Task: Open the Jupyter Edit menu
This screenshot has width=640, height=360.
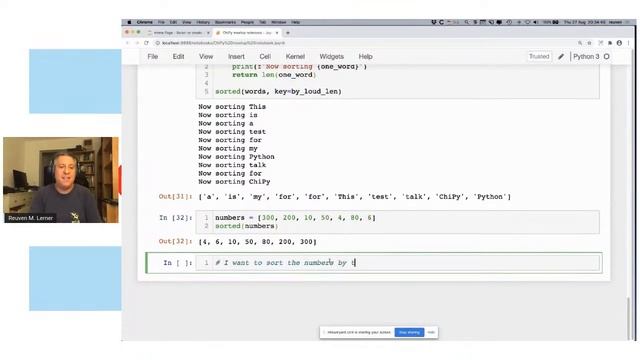Action: tap(178, 56)
